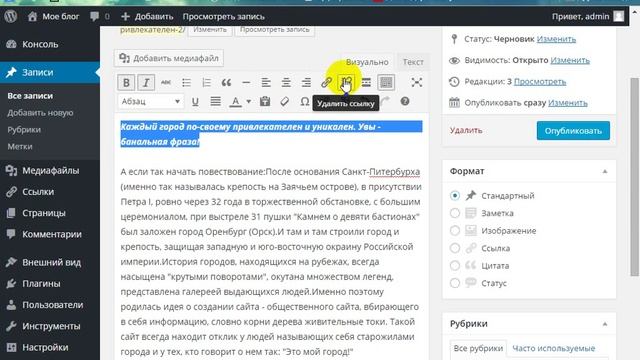Select the Заметка post format
The image size is (640, 360).
pyautogui.click(x=455, y=213)
